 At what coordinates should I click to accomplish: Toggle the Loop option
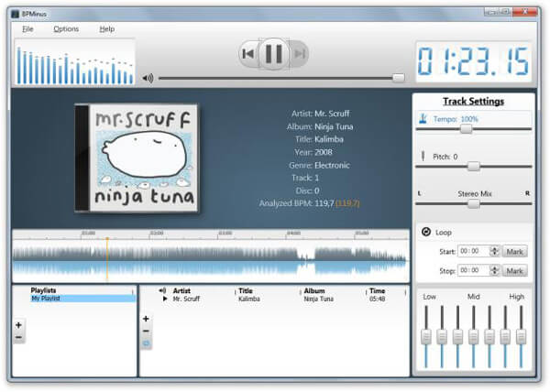425,233
